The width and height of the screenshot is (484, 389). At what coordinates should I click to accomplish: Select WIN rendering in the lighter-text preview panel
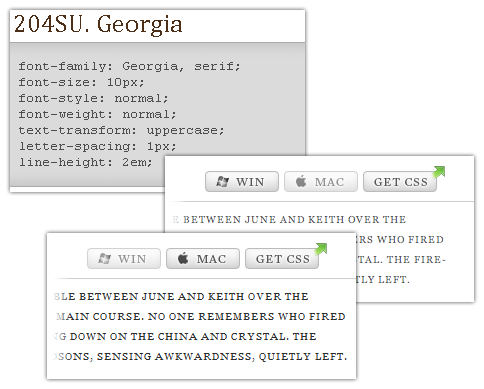[242, 182]
